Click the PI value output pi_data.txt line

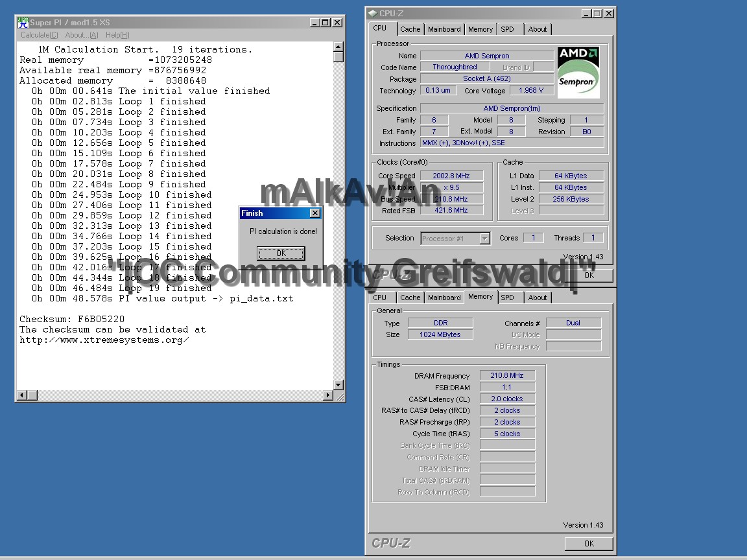click(x=163, y=299)
